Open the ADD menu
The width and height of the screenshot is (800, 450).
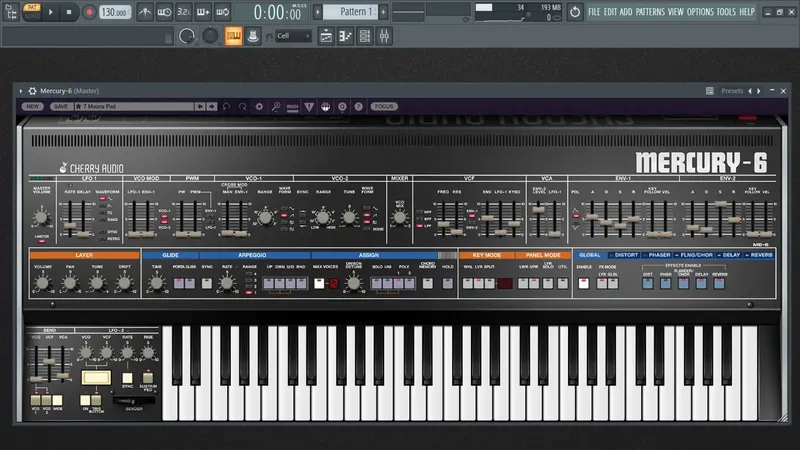pyautogui.click(x=626, y=12)
